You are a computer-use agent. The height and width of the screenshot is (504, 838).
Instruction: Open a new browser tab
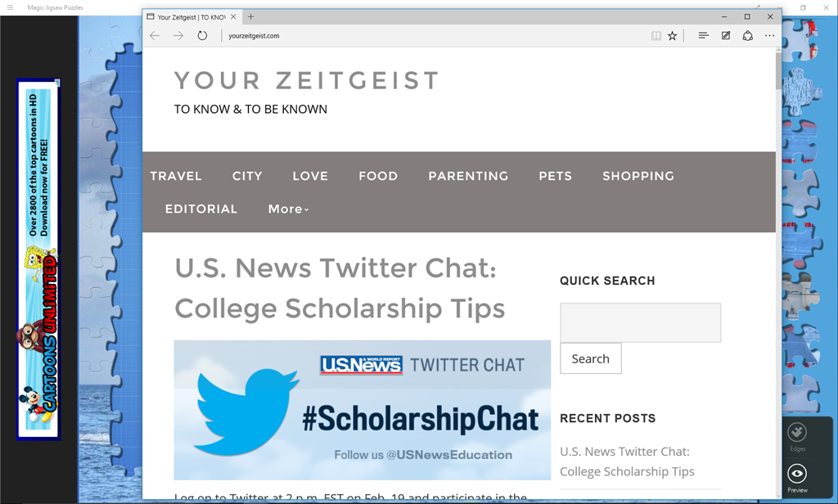(250, 16)
